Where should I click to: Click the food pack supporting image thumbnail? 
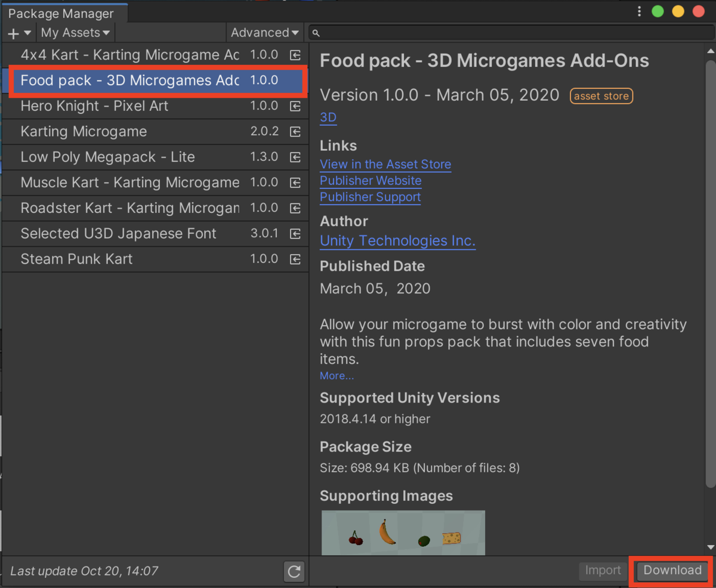pos(403,533)
